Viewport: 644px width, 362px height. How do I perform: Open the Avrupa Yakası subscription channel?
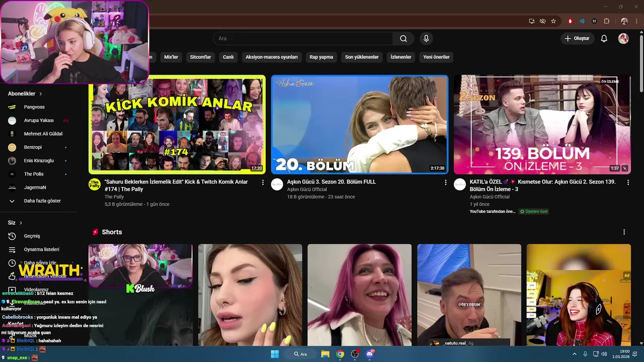39,121
